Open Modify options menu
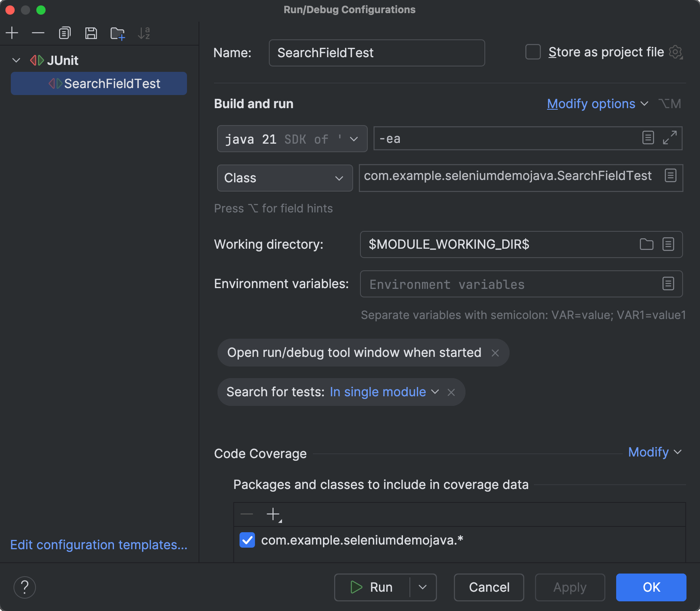The height and width of the screenshot is (611, 700). click(x=591, y=104)
